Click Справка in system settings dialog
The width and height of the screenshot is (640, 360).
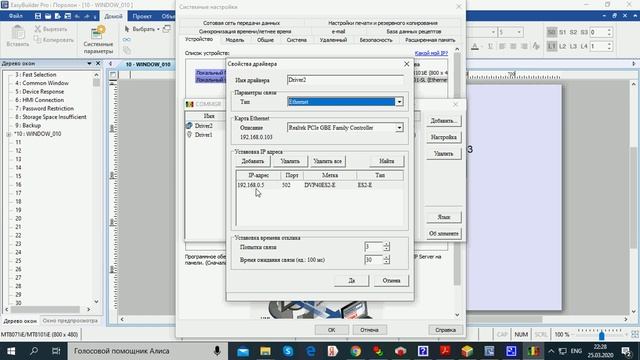click(445, 330)
